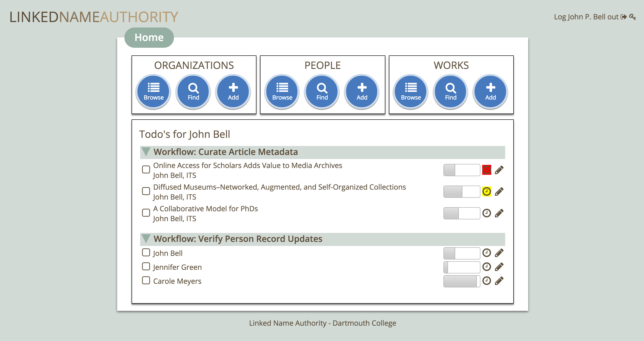Viewport: 644px width, 341px height.
Task: Open the Home tab
Action: [x=149, y=37]
